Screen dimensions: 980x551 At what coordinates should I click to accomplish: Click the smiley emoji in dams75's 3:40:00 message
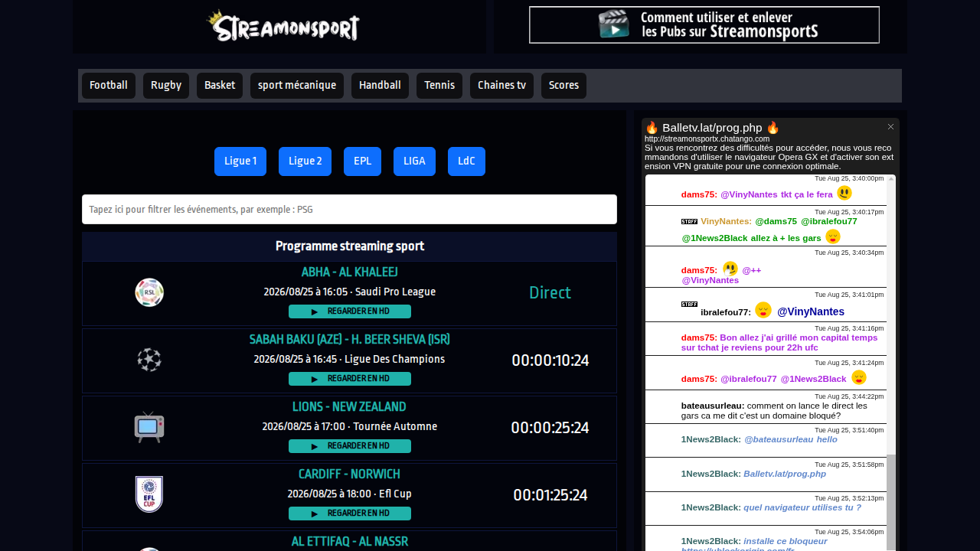[844, 193]
